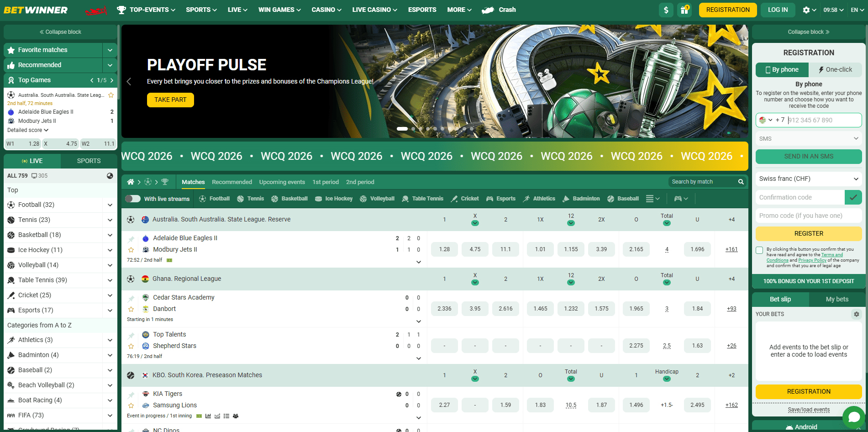Select the Ice Hockey sport filter icon
The image size is (868, 432).
point(319,199)
